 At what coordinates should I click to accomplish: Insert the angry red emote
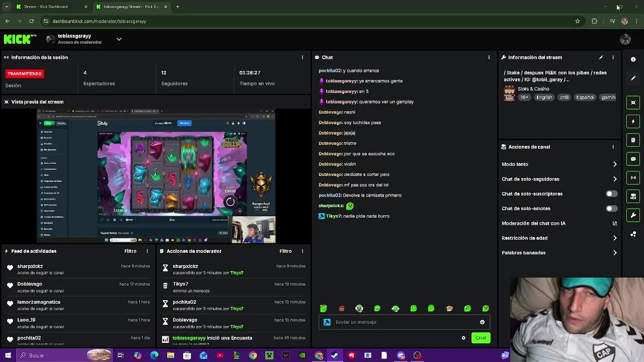[342, 308]
